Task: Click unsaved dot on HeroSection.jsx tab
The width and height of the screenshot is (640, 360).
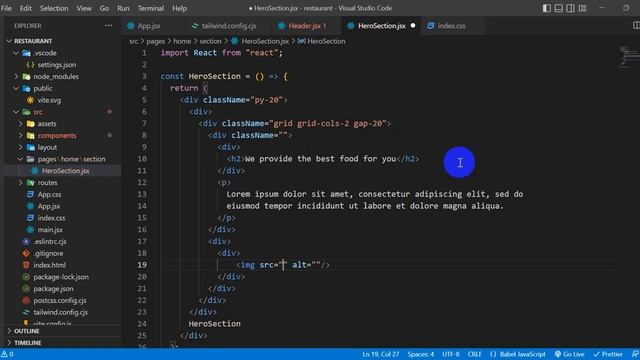Action: tap(413, 26)
